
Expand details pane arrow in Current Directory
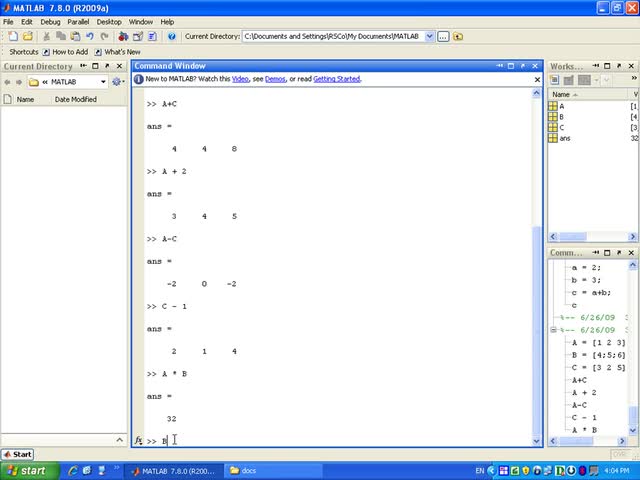[120, 440]
